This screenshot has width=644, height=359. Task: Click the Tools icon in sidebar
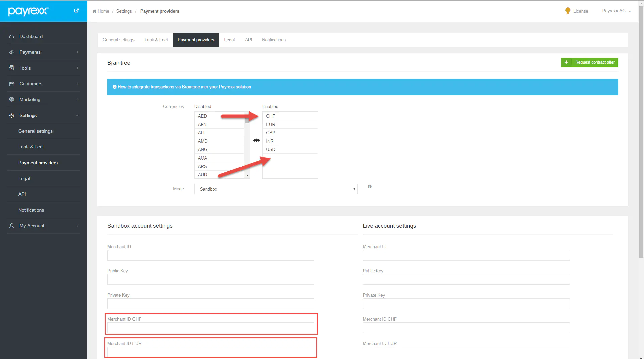coord(12,68)
